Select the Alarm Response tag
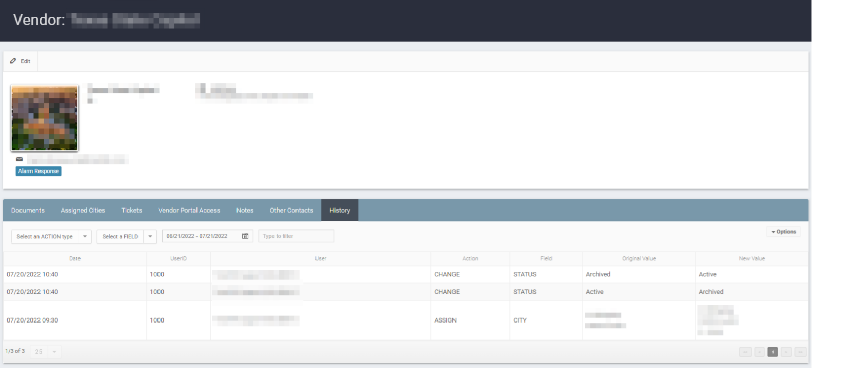 pyautogui.click(x=38, y=171)
